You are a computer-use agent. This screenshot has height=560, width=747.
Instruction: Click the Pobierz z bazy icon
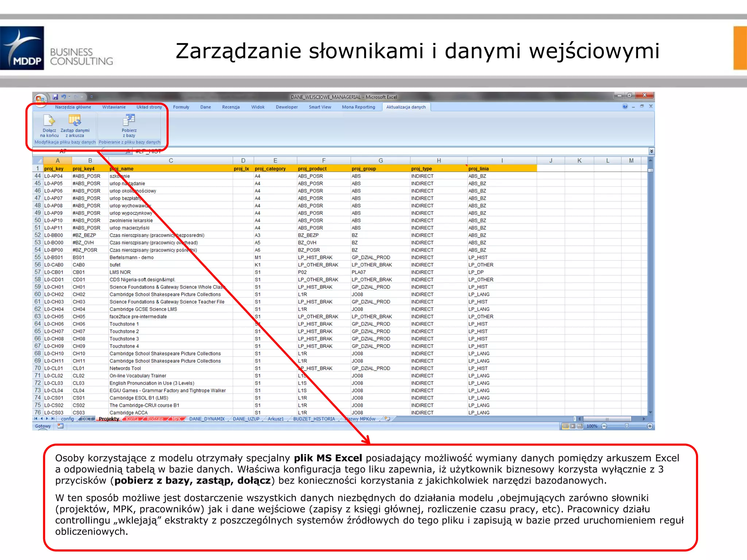pos(129,120)
